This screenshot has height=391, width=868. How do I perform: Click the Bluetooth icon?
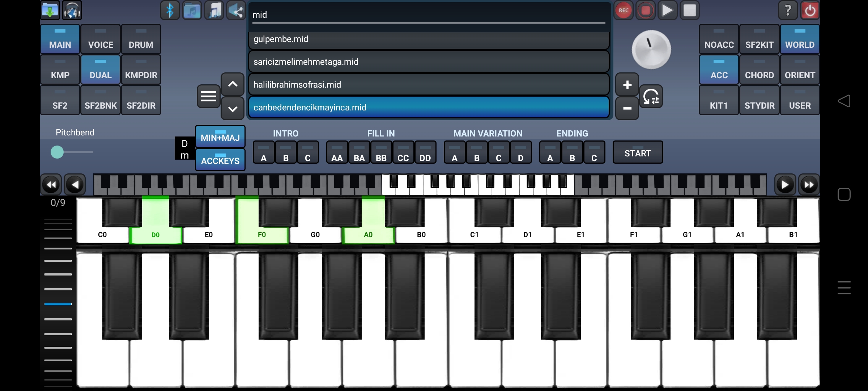170,10
